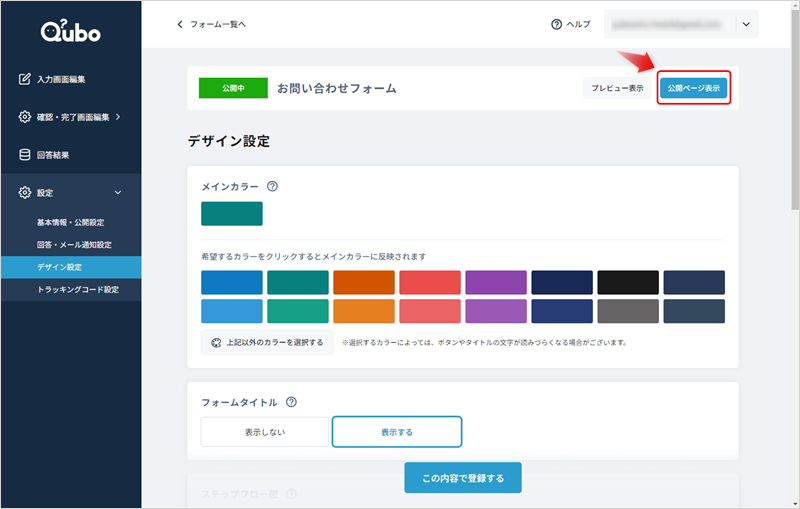This screenshot has height=509, width=800.
Task: Expand the 確認・完了画面編集 submenu
Action: [118, 117]
